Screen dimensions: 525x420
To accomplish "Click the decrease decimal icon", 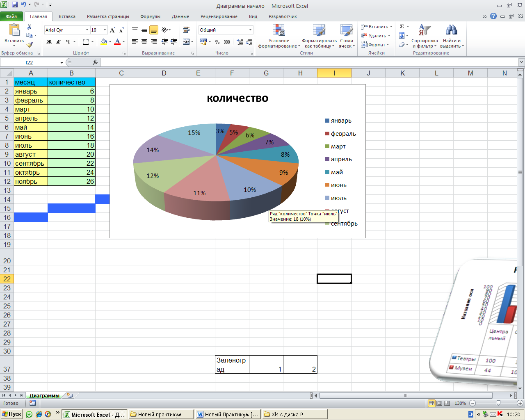I will click(x=249, y=42).
